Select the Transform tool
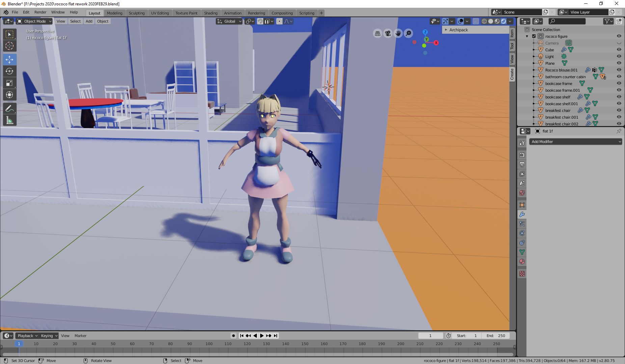This screenshot has height=364, width=625. pos(9,95)
